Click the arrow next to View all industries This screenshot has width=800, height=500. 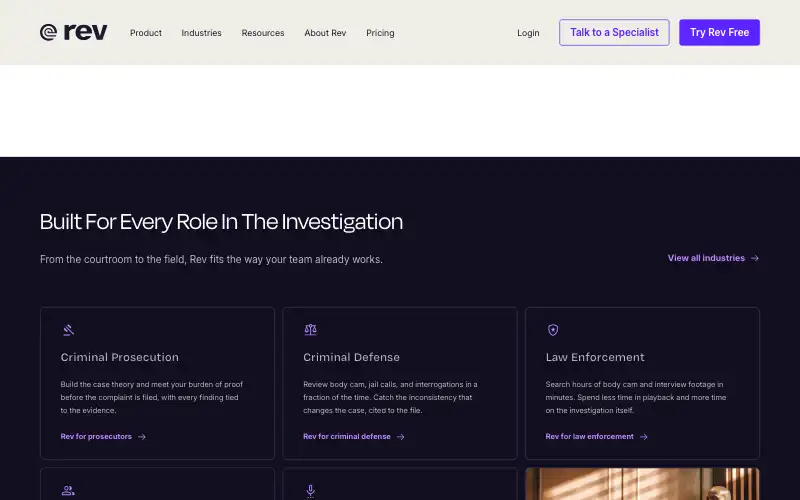pyautogui.click(x=755, y=258)
